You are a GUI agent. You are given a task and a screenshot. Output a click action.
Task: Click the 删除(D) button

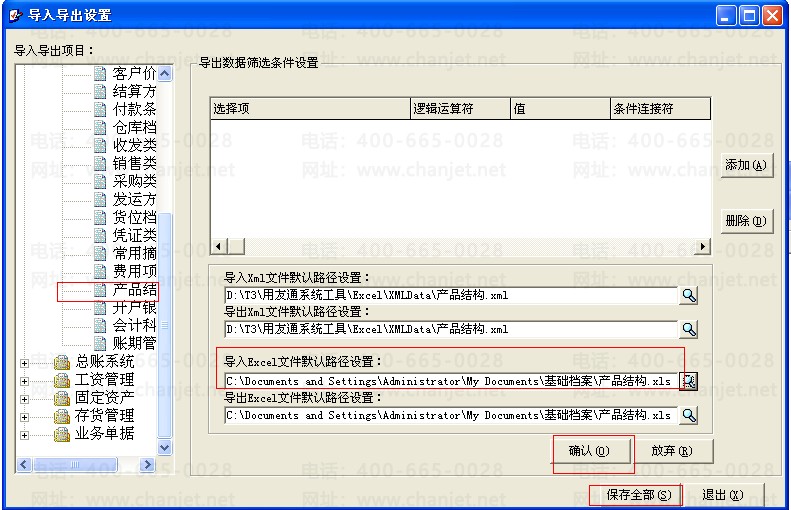click(x=746, y=221)
